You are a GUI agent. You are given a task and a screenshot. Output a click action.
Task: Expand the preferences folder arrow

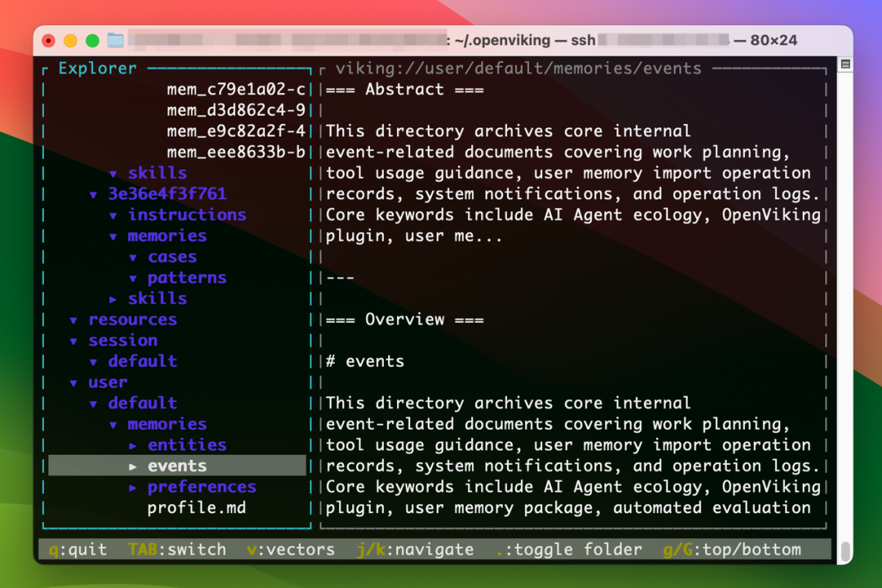[133, 488]
